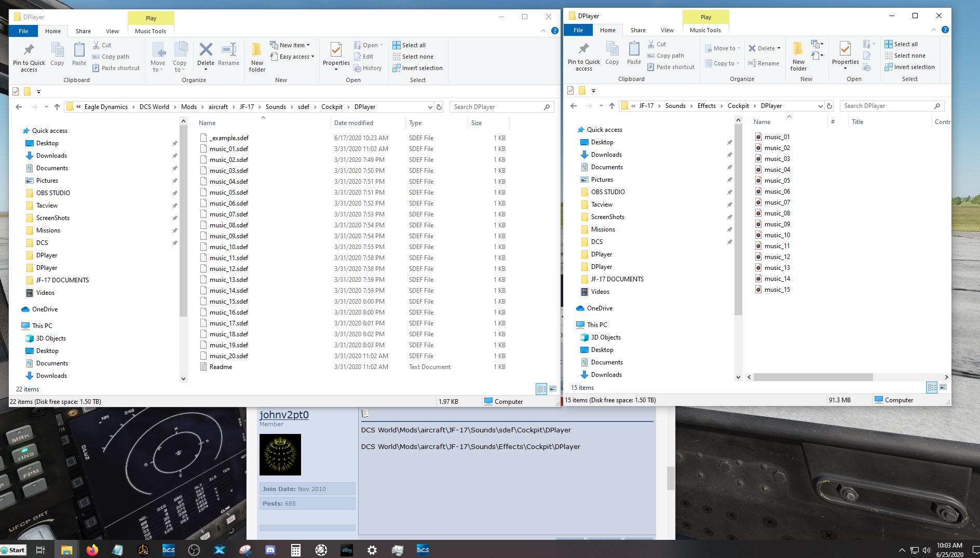This screenshot has height=558, width=980.
Task: Open Share tab in left window
Action: pos(83,31)
